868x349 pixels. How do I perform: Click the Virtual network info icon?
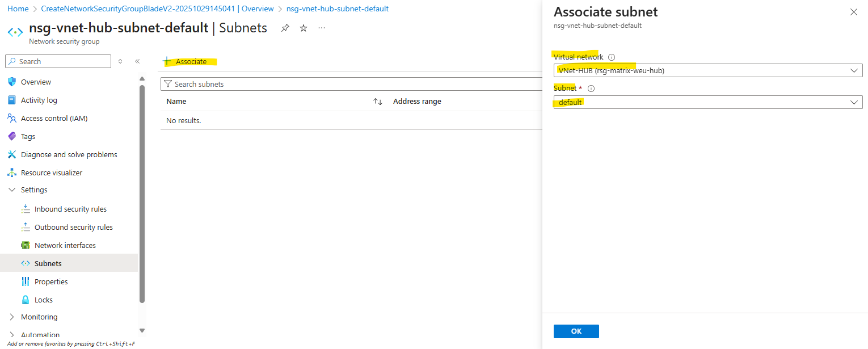[612, 57]
